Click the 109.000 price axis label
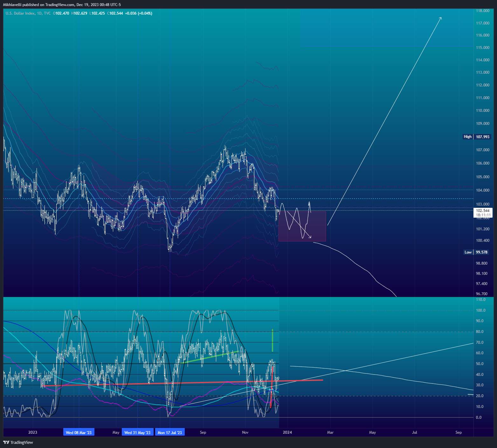 pos(483,124)
